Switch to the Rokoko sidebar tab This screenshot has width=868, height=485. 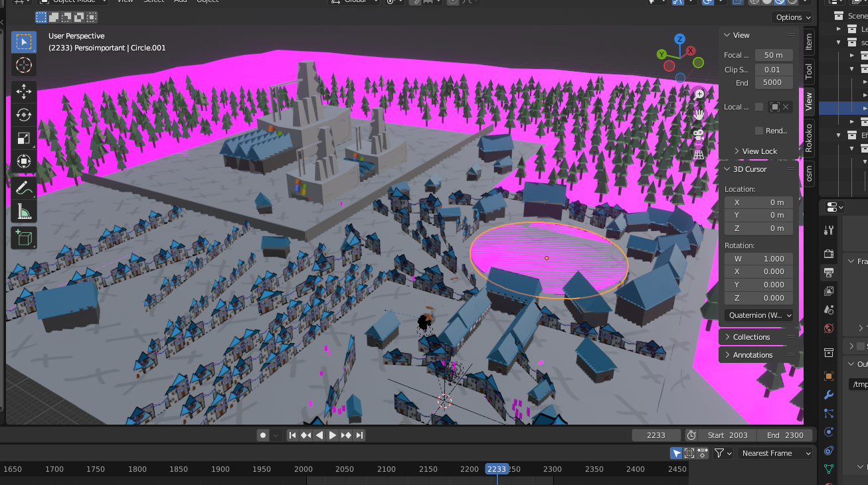809,138
